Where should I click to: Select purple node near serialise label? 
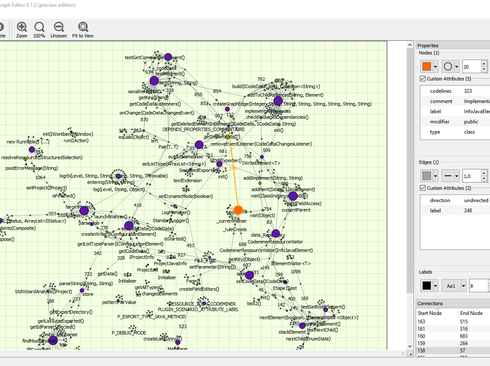point(154,80)
